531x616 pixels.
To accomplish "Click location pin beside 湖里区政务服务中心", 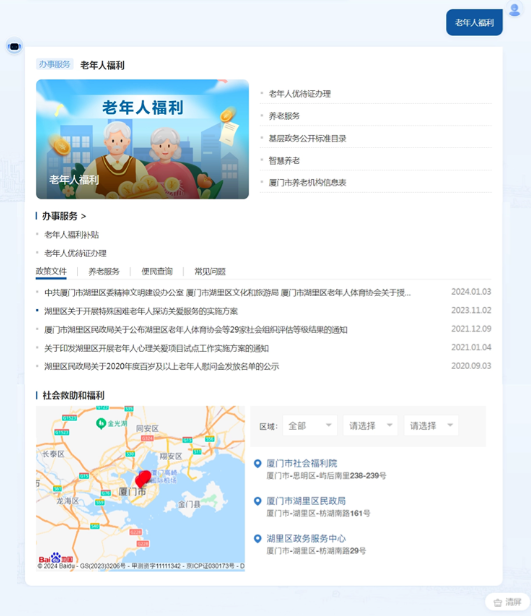I will pyautogui.click(x=258, y=539).
